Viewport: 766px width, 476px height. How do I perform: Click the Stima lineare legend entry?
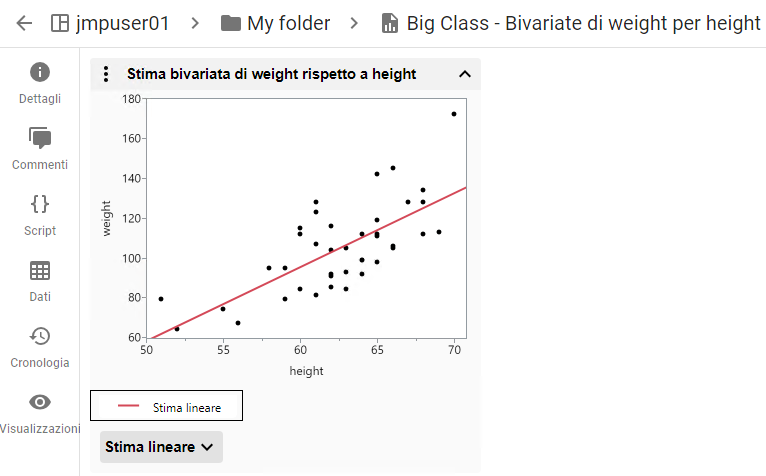[187, 407]
